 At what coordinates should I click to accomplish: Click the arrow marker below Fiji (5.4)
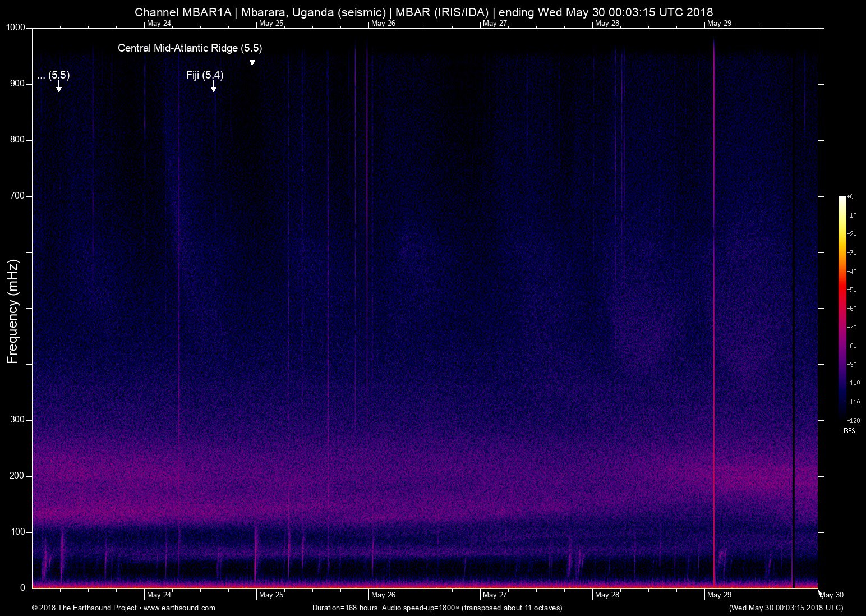click(213, 88)
